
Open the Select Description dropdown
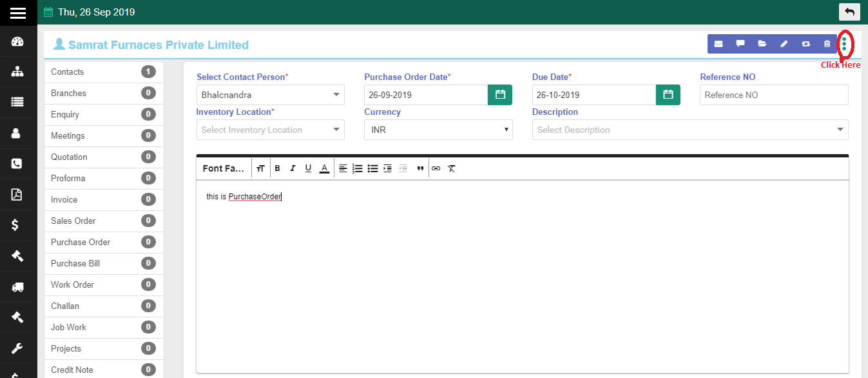pos(690,130)
